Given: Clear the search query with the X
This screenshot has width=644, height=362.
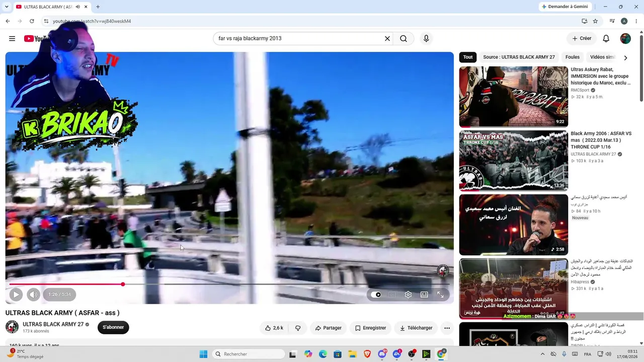Looking at the screenshot, I should [x=387, y=39].
